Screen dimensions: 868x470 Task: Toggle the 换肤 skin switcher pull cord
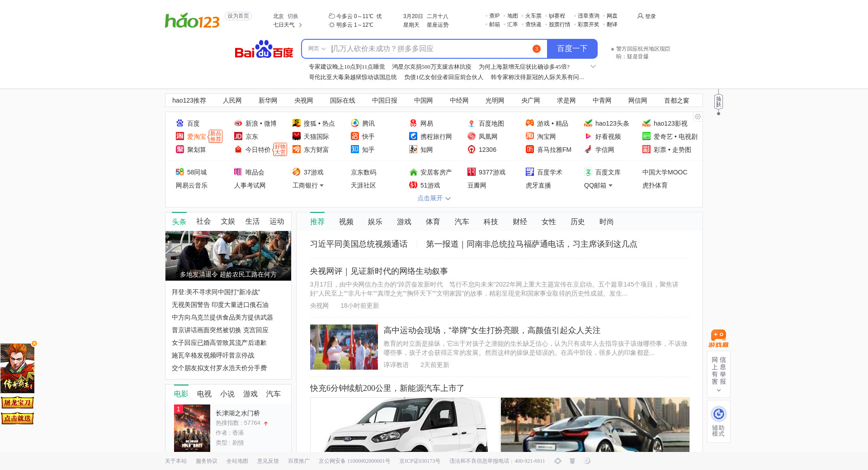(718, 102)
